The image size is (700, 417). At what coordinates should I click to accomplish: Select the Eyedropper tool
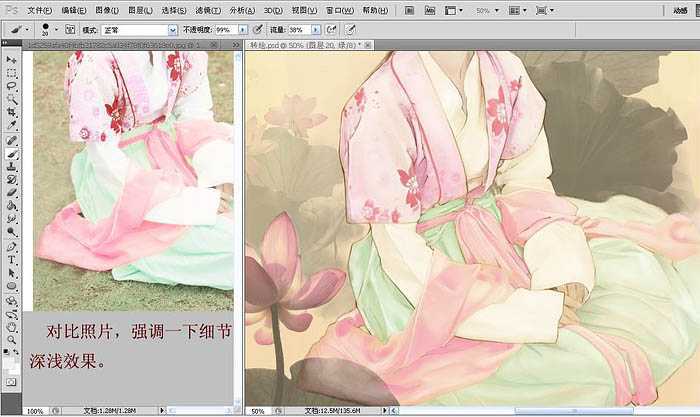pyautogui.click(x=12, y=125)
